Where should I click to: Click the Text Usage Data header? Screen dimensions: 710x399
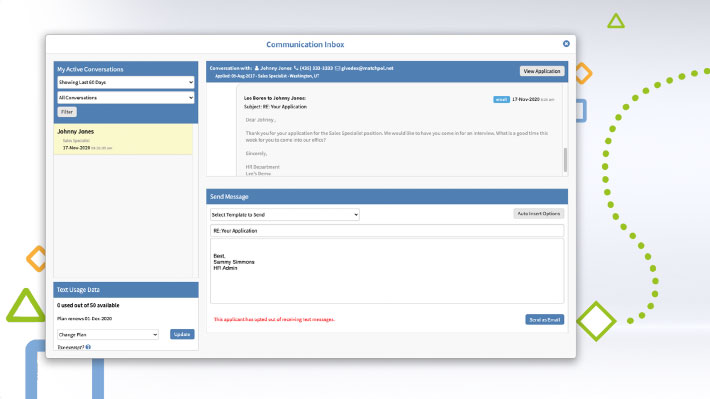click(x=126, y=290)
